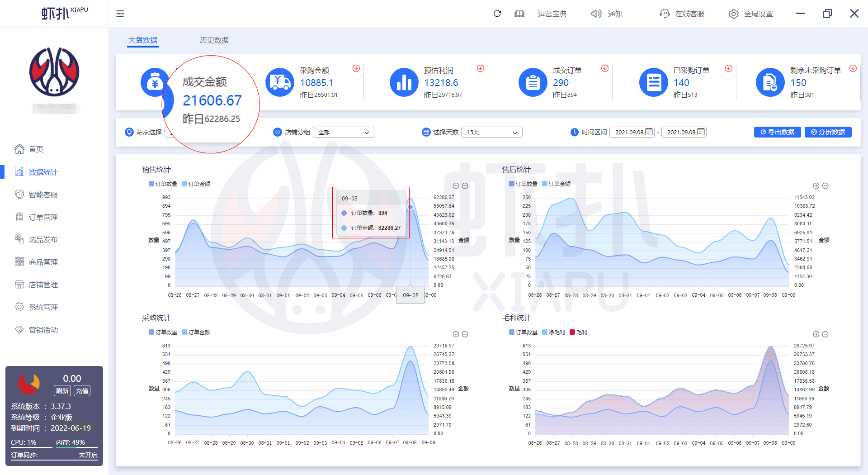Select the 大盘数据 tab
The width and height of the screenshot is (868, 475).
142,40
